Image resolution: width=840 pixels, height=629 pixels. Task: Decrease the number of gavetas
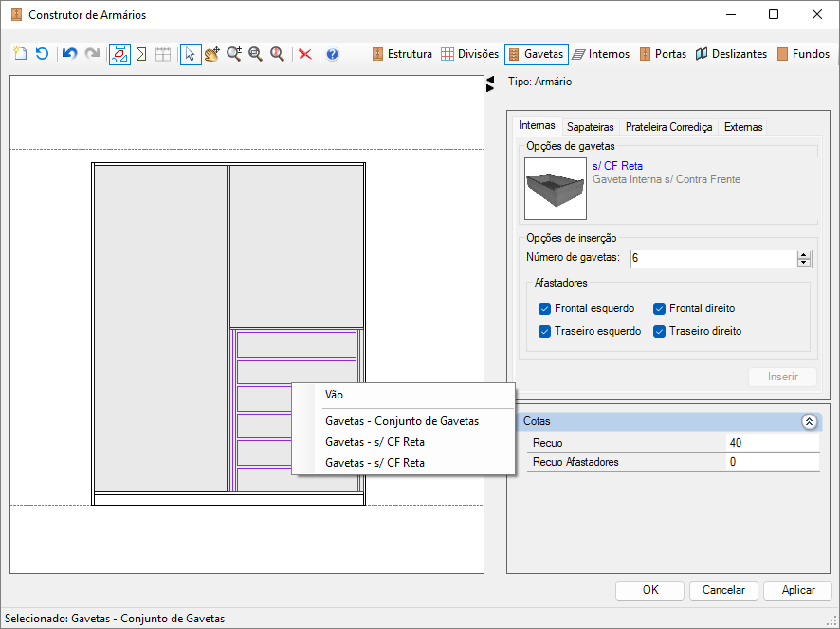pos(804,263)
